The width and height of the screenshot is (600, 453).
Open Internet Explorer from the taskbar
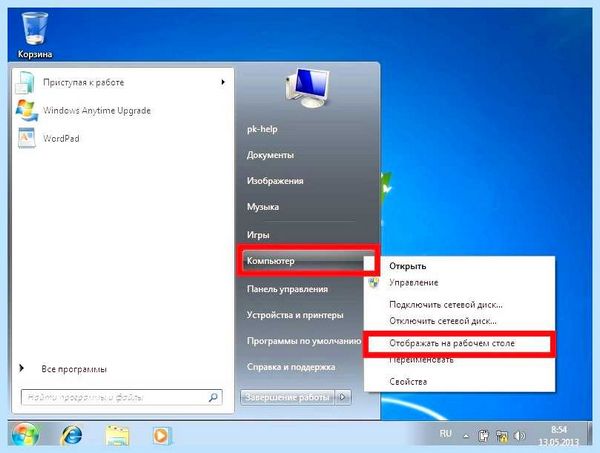[x=72, y=435]
